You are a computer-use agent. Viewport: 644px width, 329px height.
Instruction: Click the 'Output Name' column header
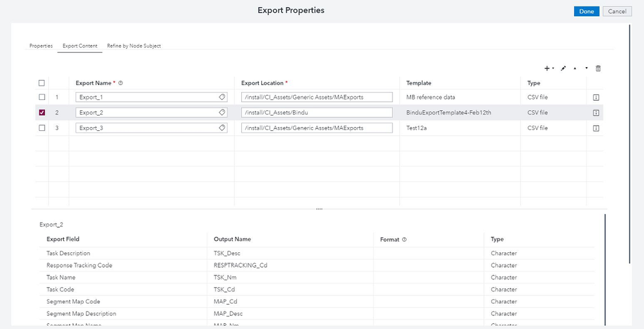click(232, 239)
